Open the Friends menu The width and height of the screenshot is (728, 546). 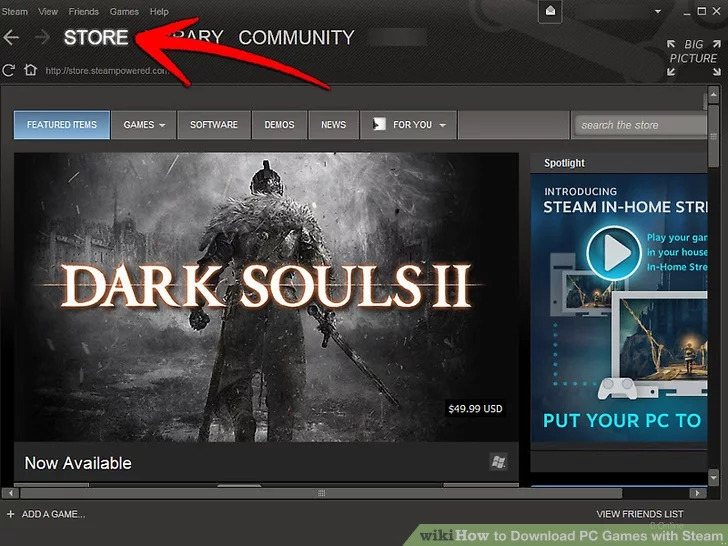click(x=84, y=12)
